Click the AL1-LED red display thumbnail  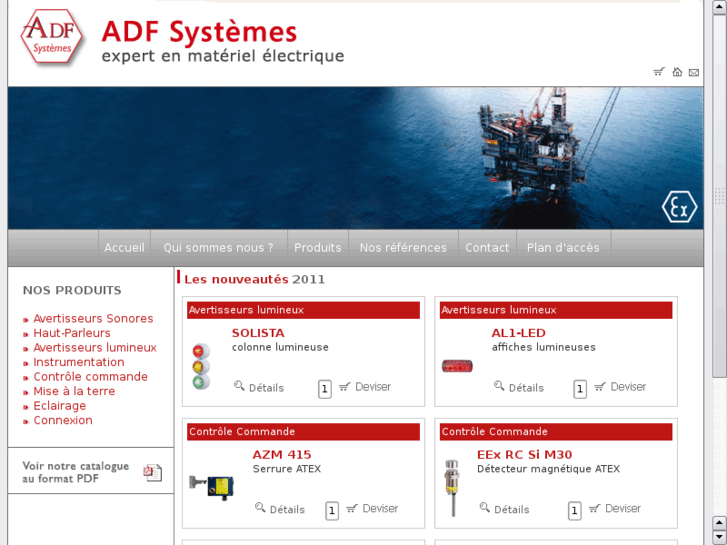(457, 366)
